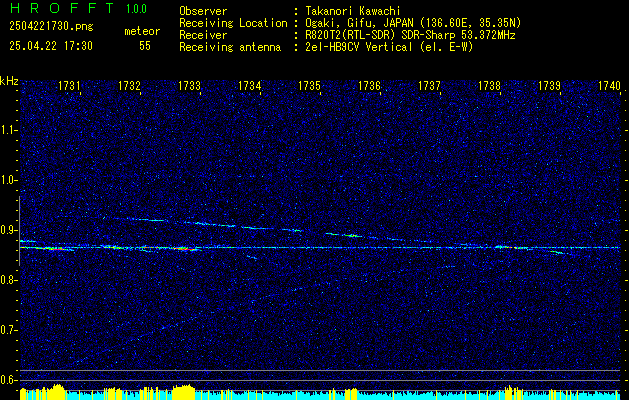Click the 1738 time marker
This screenshot has width=629, height=400.
(489, 85)
